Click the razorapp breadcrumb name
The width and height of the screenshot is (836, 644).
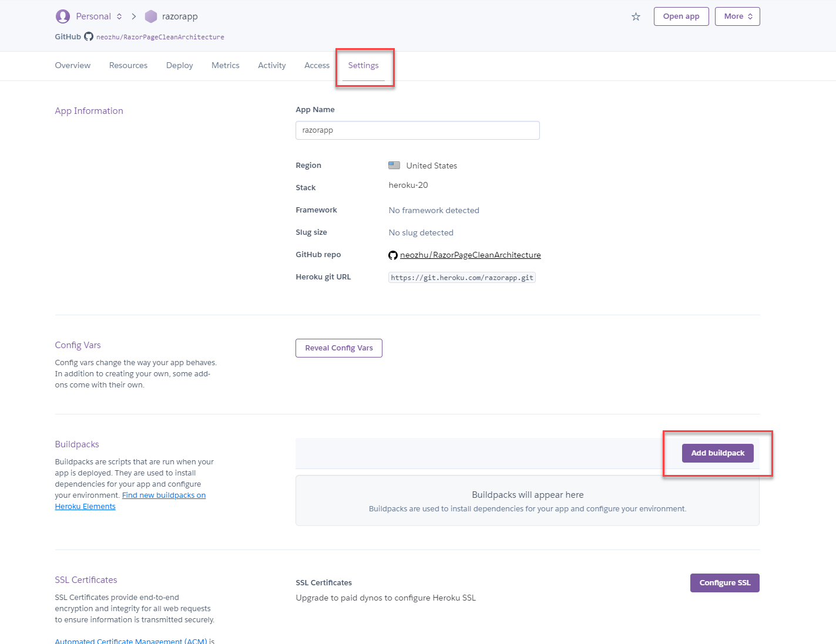click(x=180, y=16)
